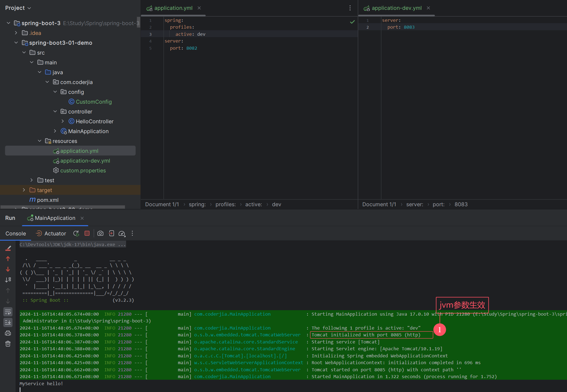
Task: Click the project tree horizontal scrollbar
Action: tap(63, 207)
